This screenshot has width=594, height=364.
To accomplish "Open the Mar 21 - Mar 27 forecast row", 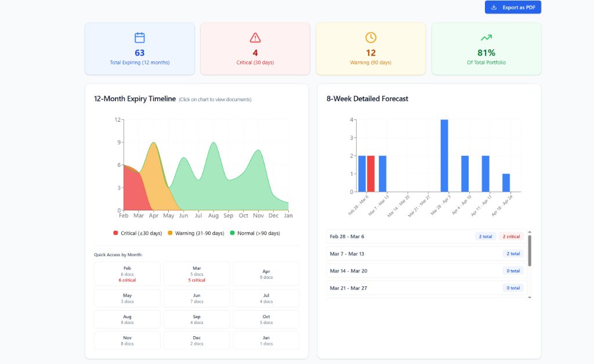I will coord(426,288).
